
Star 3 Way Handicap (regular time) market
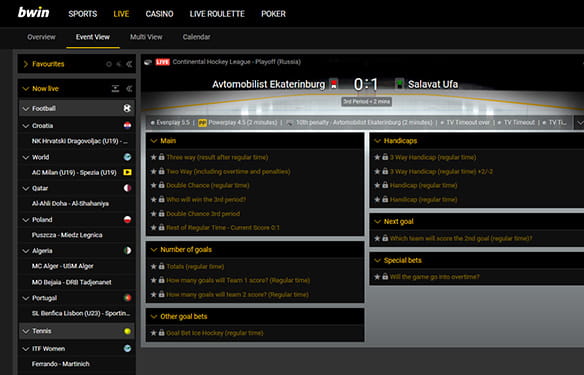tap(377, 157)
